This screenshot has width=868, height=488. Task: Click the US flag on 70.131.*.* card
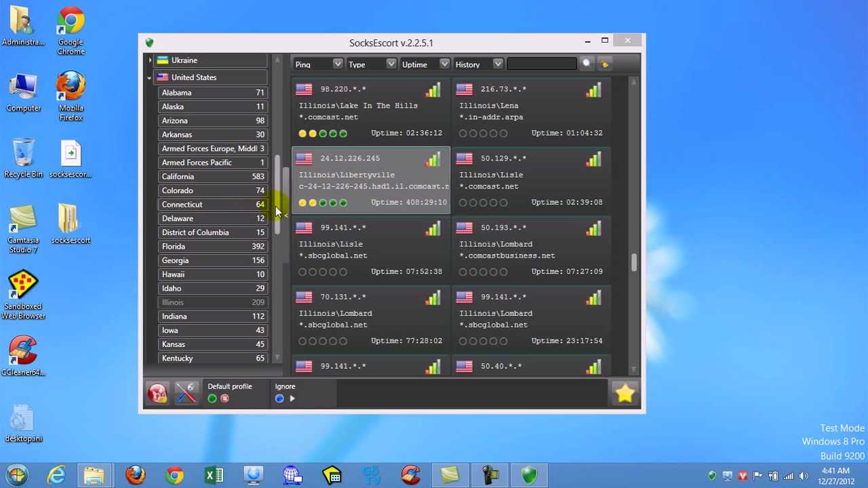pyautogui.click(x=304, y=297)
